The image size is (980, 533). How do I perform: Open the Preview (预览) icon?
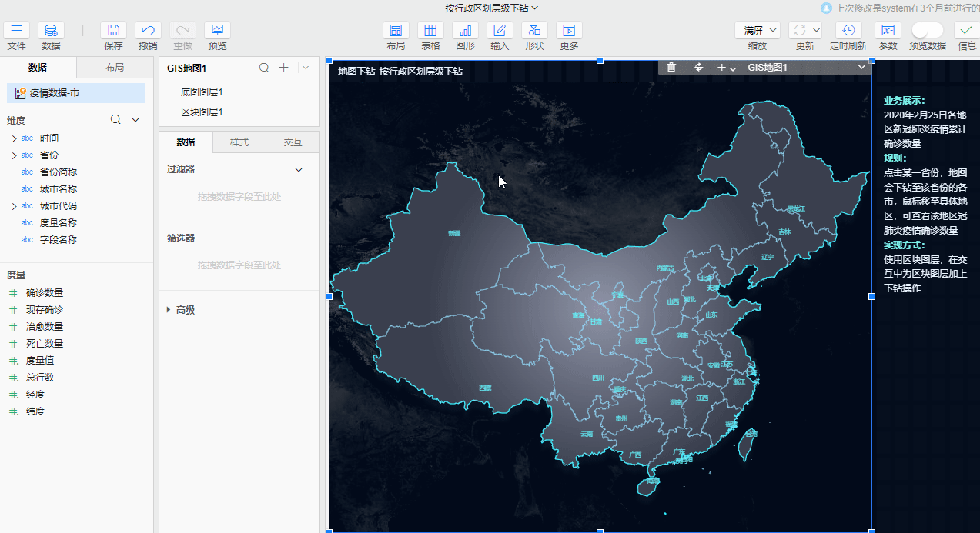click(217, 31)
